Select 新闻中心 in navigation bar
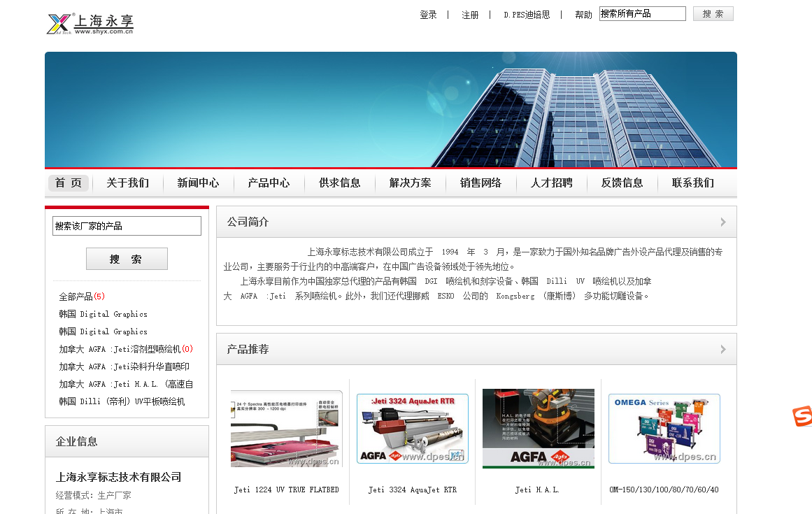 [x=198, y=183]
